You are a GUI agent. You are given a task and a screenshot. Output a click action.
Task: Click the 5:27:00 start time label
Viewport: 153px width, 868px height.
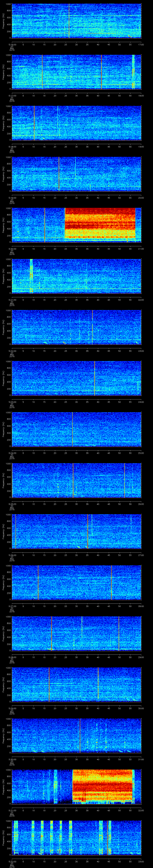pos(12,606)
